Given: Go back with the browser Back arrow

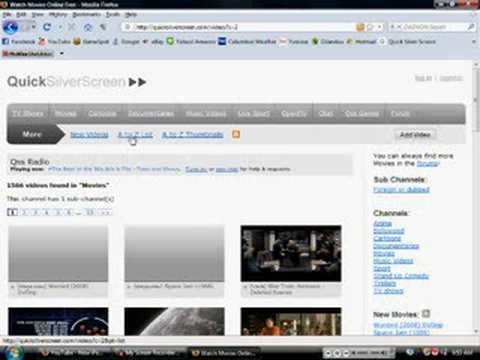Looking at the screenshot, I should coord(10,27).
